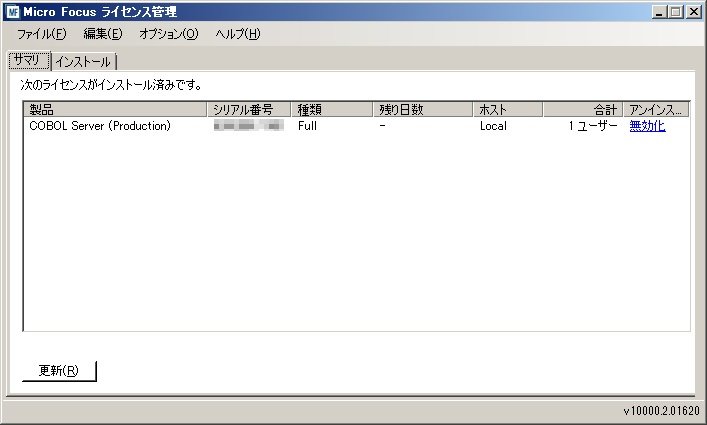
Task: Click the Local host cell
Action: [x=493, y=126]
